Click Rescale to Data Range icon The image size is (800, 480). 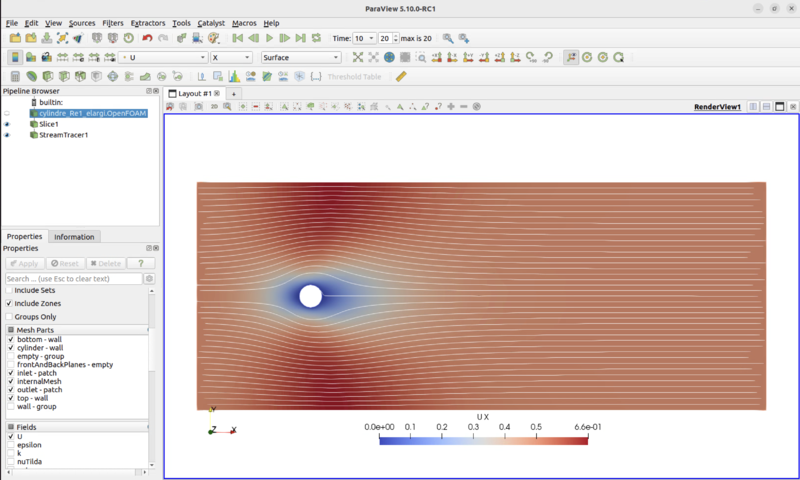pos(62,57)
